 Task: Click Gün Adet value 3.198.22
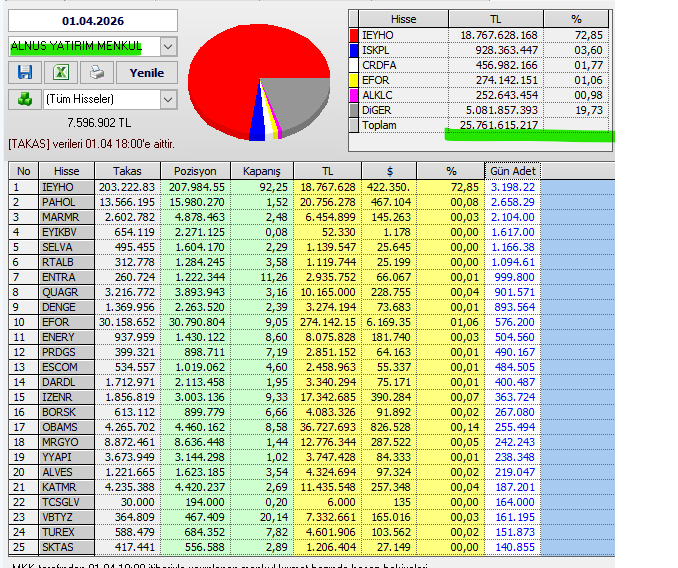click(513, 187)
